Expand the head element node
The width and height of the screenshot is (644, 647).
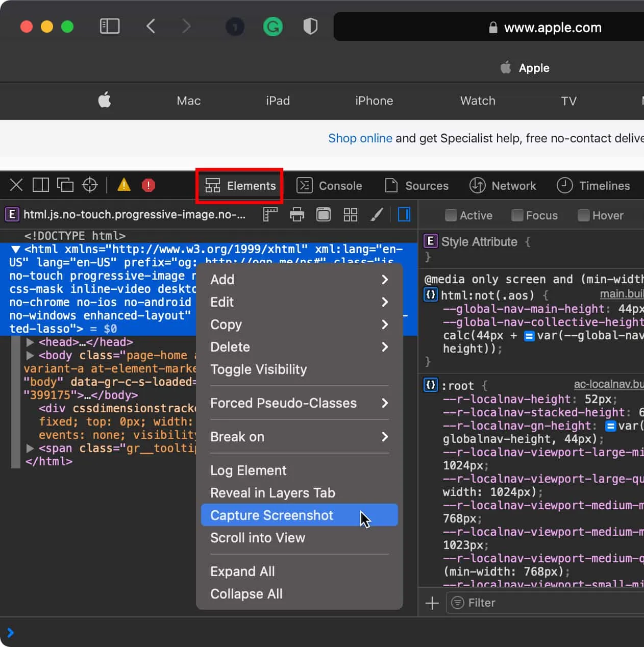click(x=30, y=342)
